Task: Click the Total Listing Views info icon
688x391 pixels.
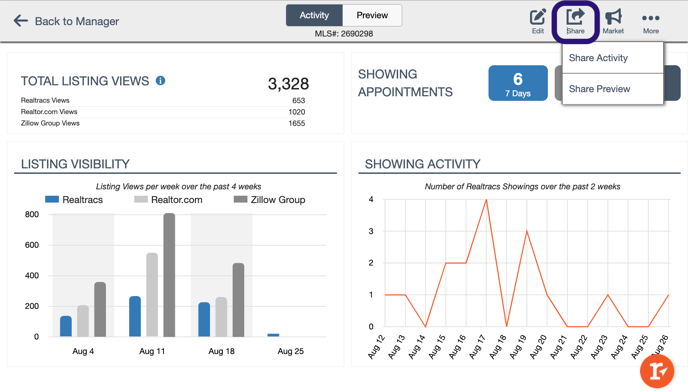Action: [x=161, y=81]
